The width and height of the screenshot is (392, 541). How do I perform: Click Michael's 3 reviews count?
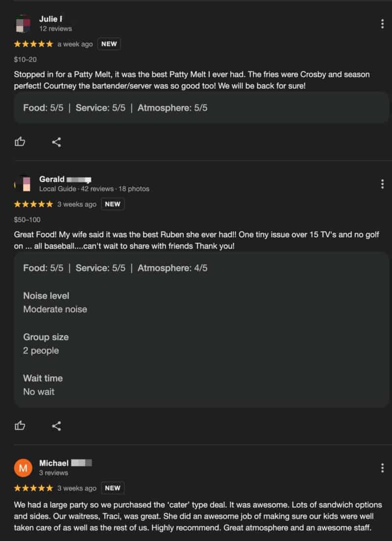pyautogui.click(x=53, y=473)
